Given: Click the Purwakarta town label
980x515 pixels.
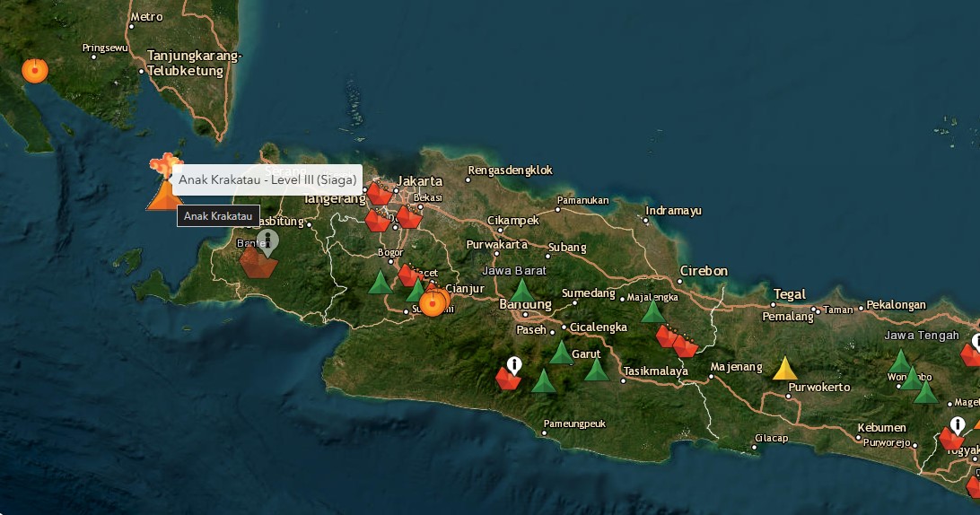Looking at the screenshot, I should [497, 244].
